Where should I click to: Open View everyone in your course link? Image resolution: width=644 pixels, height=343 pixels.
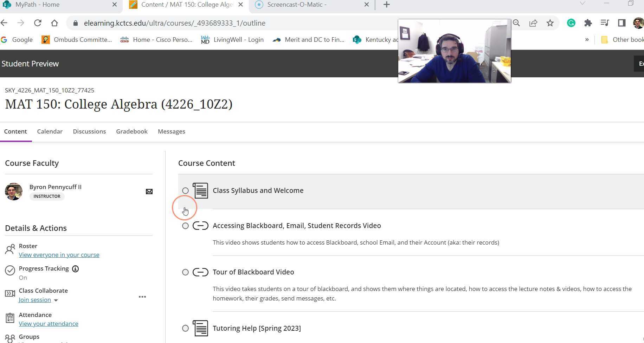pyautogui.click(x=59, y=254)
